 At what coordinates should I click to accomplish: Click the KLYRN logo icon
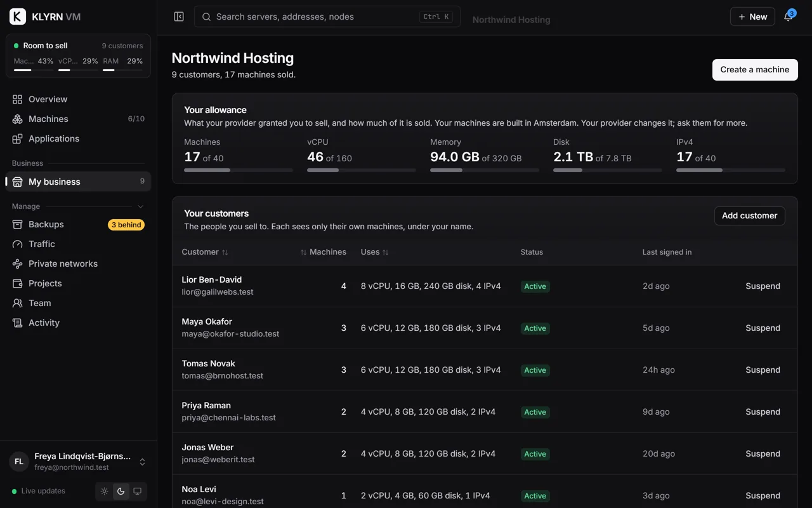tap(18, 17)
